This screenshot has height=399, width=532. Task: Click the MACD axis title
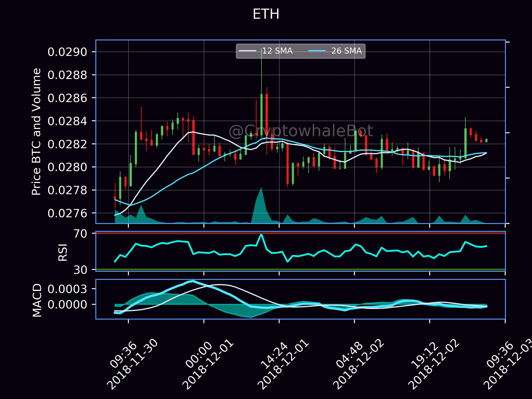(x=37, y=300)
